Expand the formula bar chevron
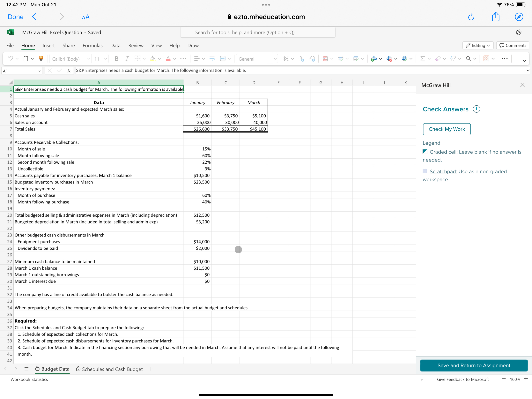 (528, 71)
